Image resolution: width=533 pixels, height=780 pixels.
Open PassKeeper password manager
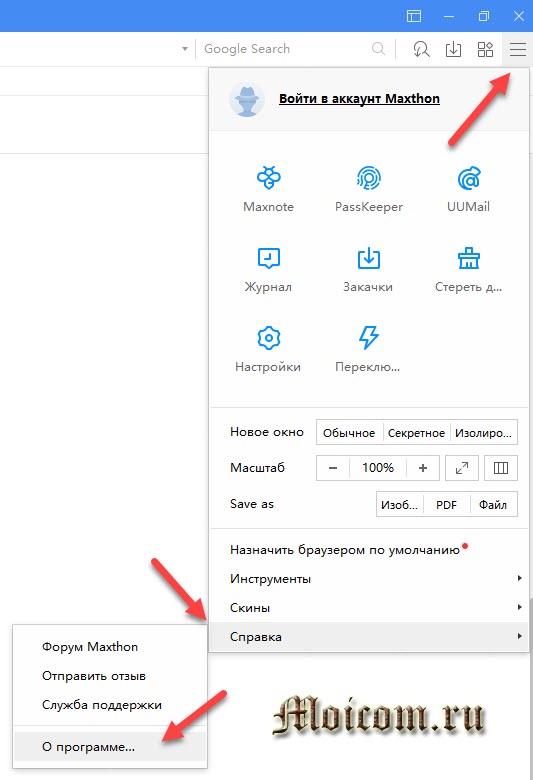(x=369, y=189)
